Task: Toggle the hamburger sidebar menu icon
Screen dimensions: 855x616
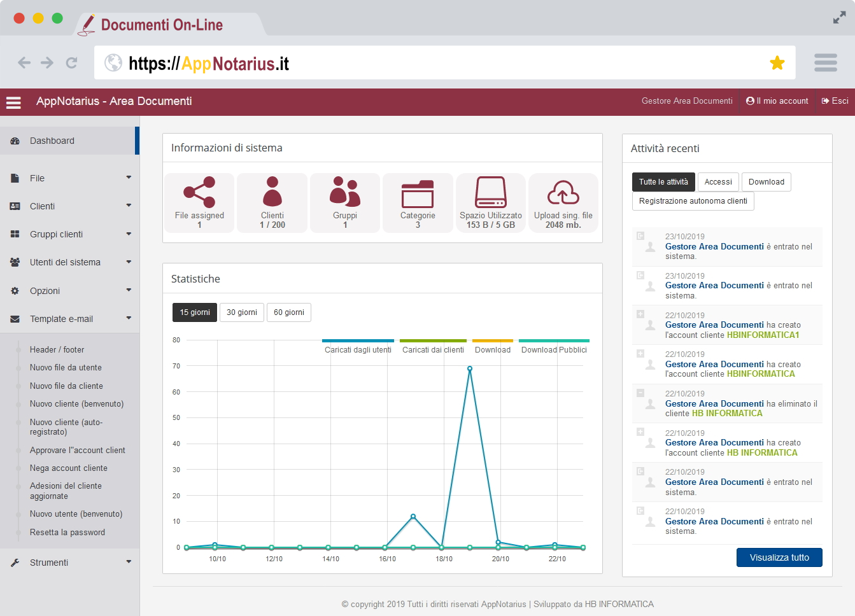Action: 13,102
